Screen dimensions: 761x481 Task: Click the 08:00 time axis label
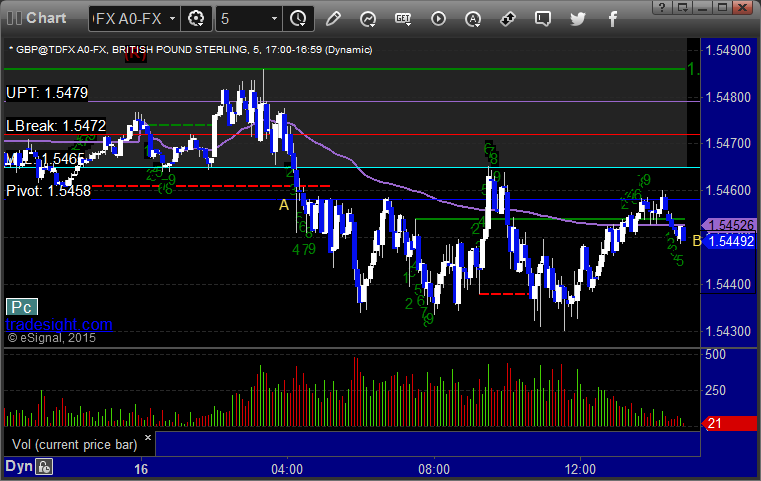pyautogui.click(x=434, y=469)
